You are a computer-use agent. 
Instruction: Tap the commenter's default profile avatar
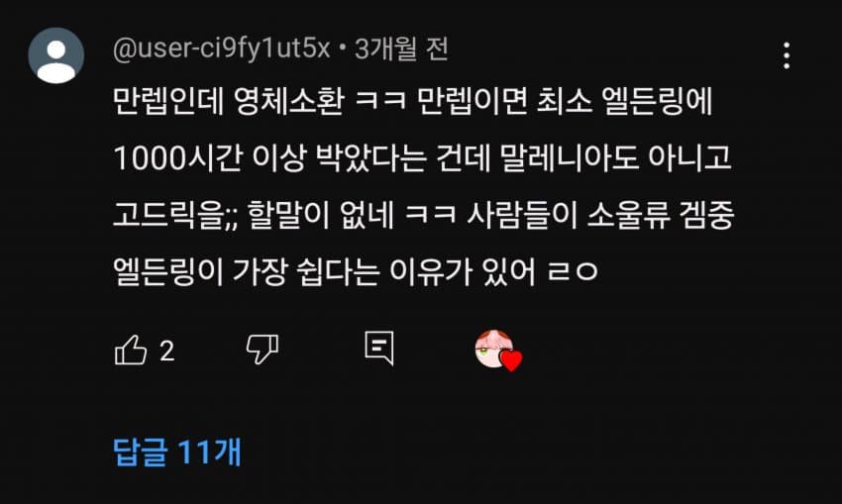(x=55, y=55)
